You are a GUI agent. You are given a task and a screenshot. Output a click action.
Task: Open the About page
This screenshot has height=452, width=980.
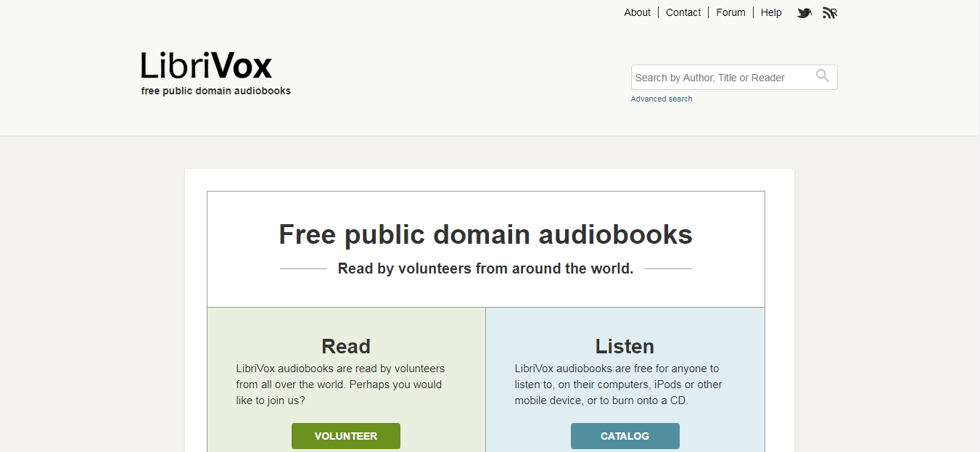tap(637, 12)
